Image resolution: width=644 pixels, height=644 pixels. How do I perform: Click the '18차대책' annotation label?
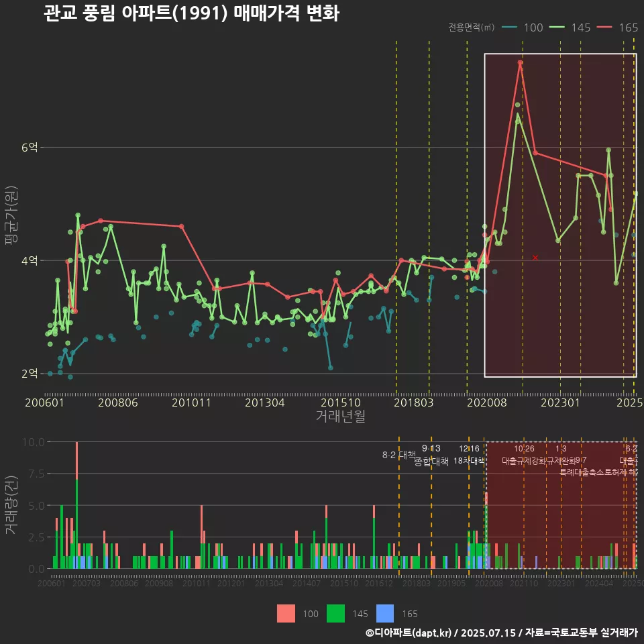click(x=469, y=461)
